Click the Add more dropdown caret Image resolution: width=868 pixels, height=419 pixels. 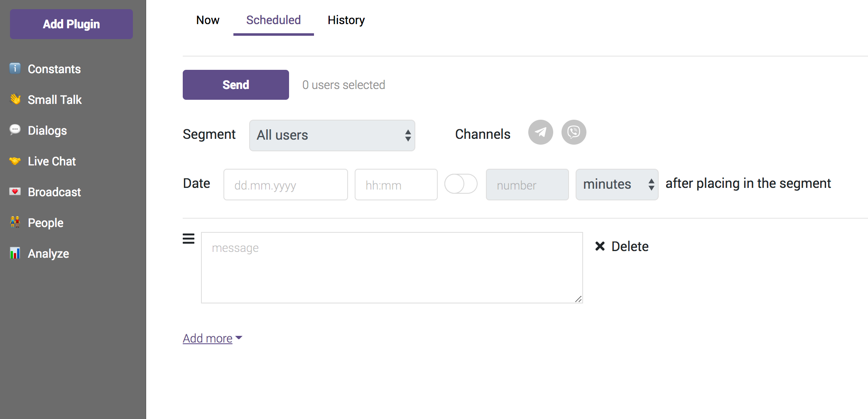click(x=239, y=338)
